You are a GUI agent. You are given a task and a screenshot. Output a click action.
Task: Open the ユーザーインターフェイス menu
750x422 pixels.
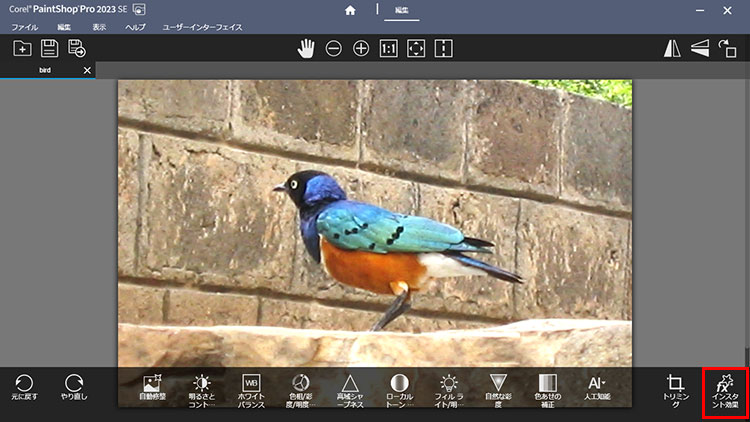(x=200, y=27)
